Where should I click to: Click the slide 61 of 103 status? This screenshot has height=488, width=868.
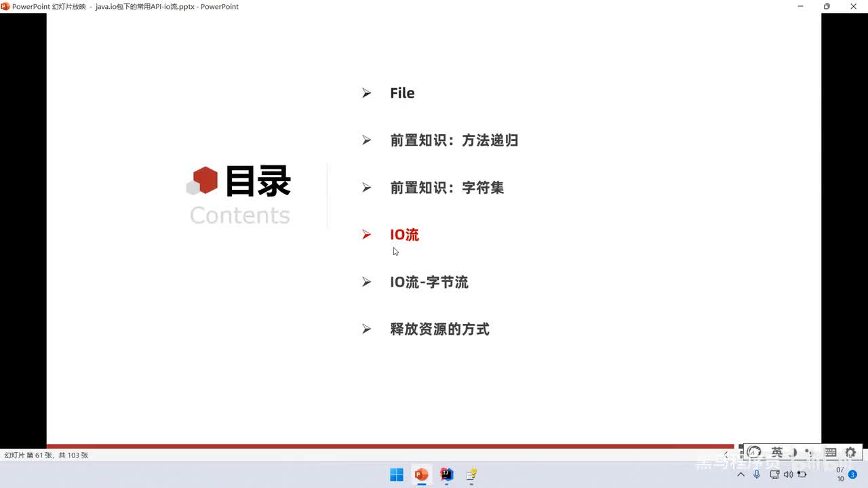pos(46,455)
